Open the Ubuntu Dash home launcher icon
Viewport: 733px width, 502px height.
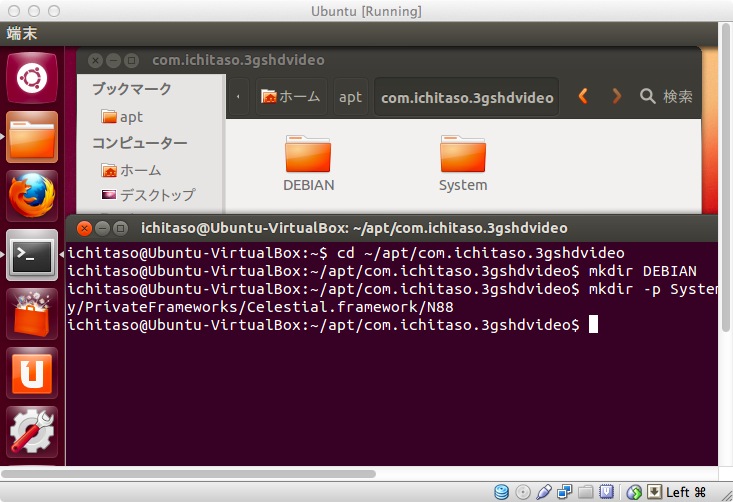32,78
